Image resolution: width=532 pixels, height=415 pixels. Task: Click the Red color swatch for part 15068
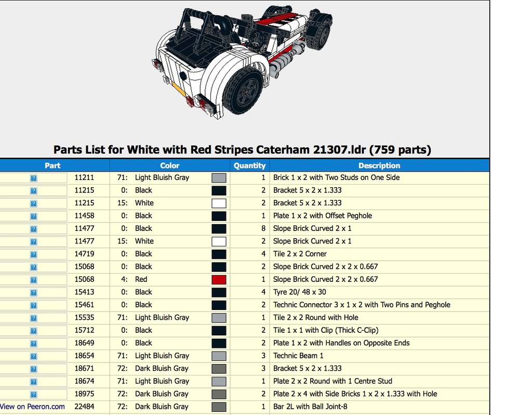tap(219, 280)
